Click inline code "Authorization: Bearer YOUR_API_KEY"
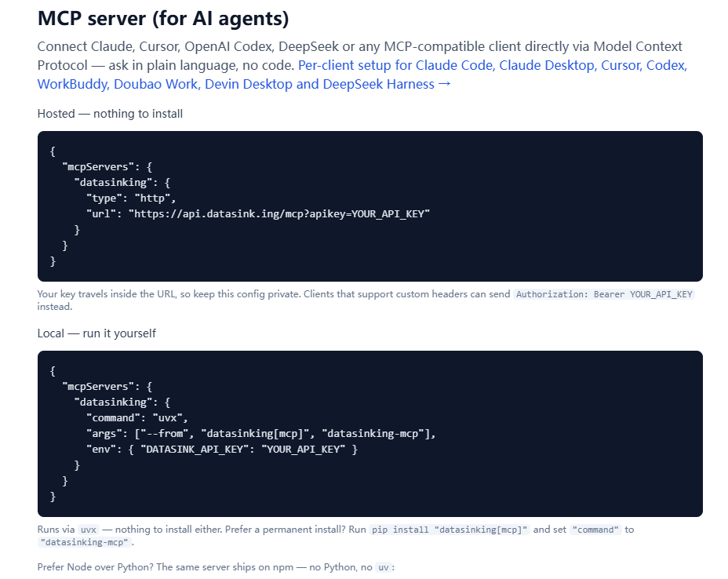 tap(604, 294)
